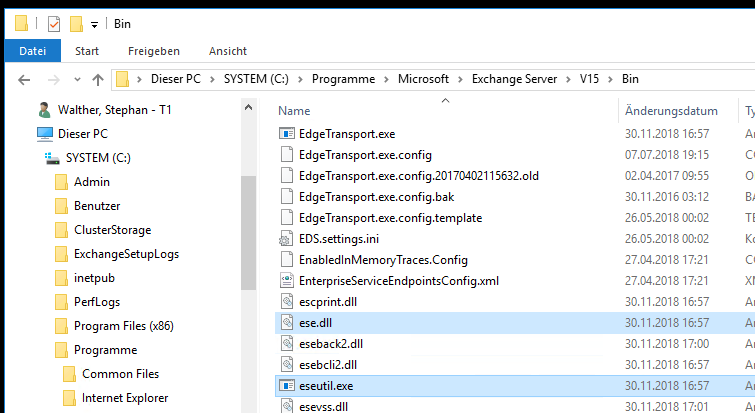Expand the chevron after Exchange Server breadcrumb

click(x=569, y=79)
